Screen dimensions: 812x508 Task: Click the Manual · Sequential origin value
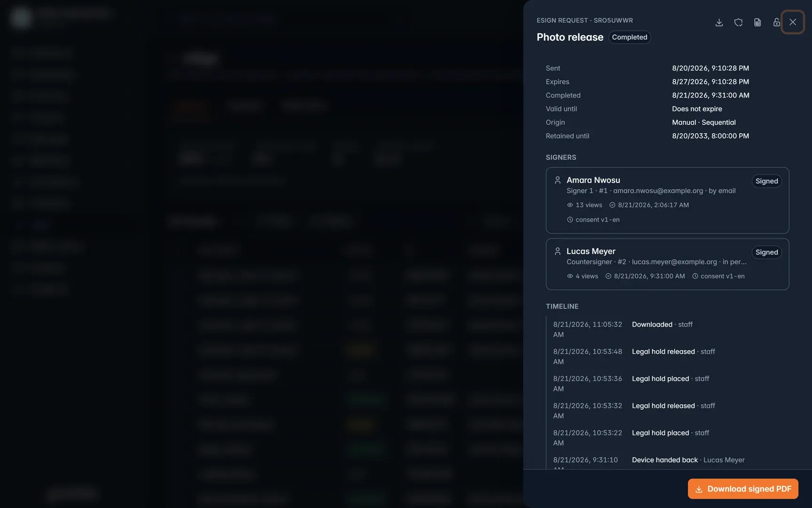click(x=703, y=122)
